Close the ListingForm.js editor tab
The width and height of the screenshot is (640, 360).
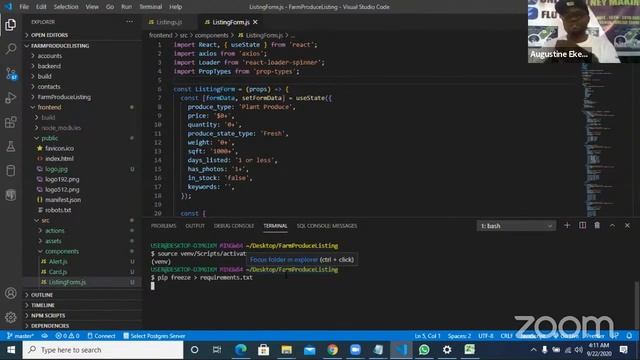point(256,22)
